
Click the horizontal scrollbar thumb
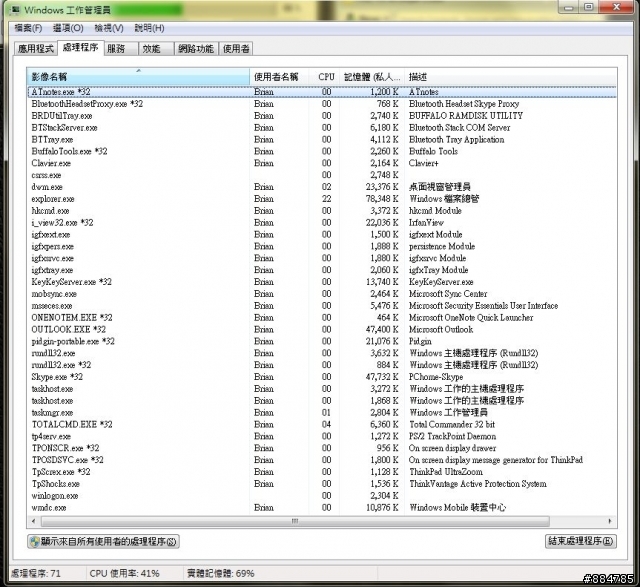point(295,521)
